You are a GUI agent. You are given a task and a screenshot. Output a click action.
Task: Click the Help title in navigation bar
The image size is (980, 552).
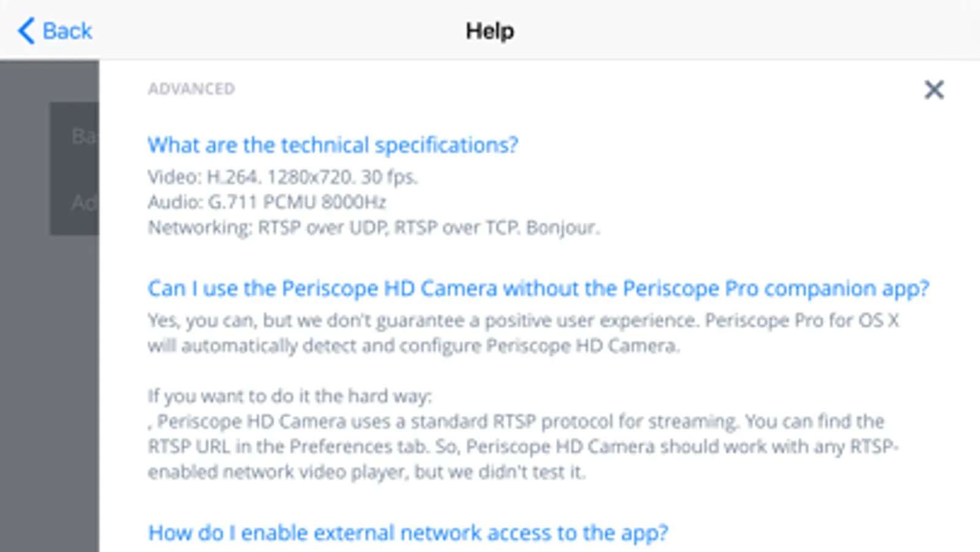[490, 31]
